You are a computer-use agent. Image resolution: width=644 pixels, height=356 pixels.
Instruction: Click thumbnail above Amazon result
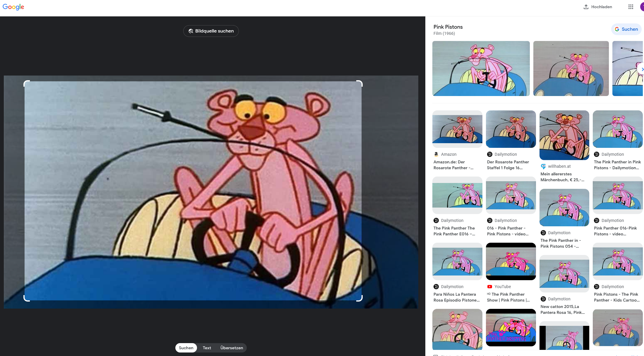click(x=457, y=129)
